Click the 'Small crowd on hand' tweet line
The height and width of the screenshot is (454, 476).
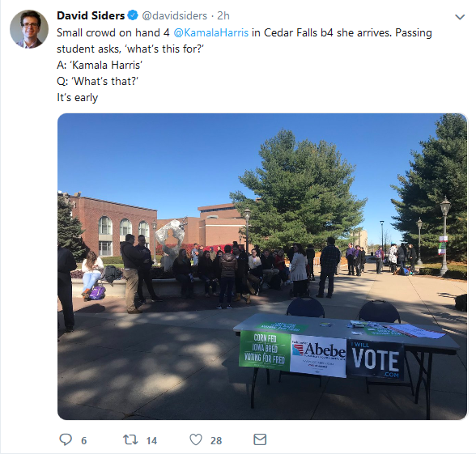[x=244, y=32]
